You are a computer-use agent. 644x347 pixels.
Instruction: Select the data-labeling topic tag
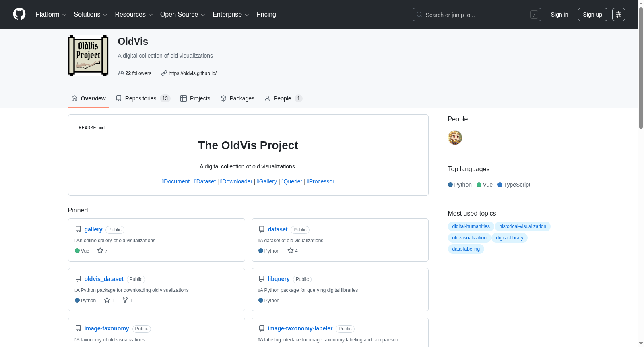coord(466,249)
